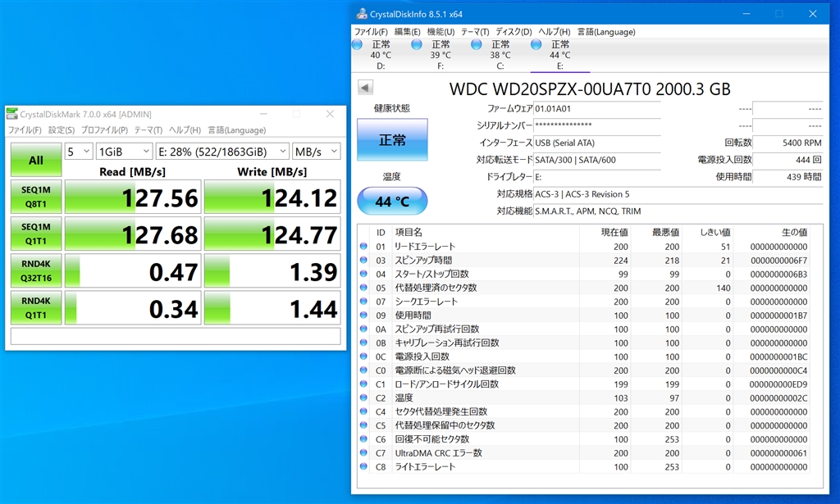Click the 正常 health status button
The width and height of the screenshot is (840, 504).
click(392, 139)
